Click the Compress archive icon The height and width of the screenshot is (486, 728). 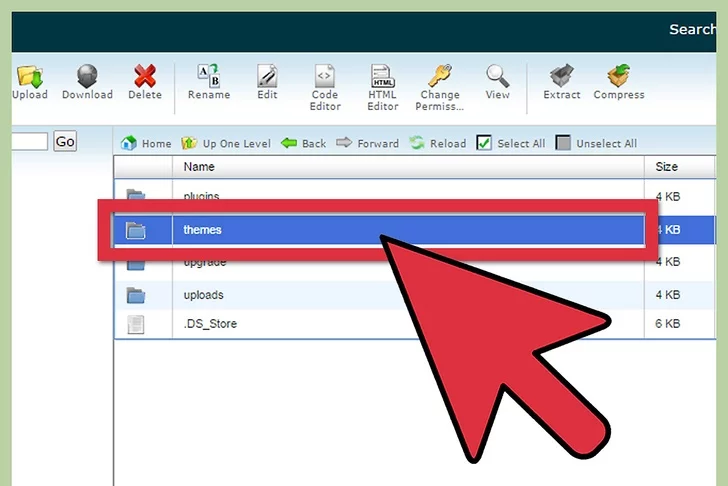(618, 78)
